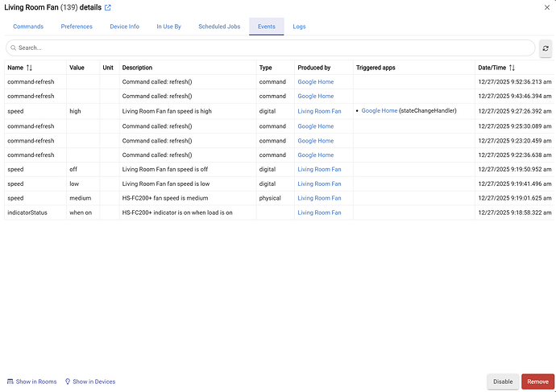The height and width of the screenshot is (392, 556).
Task: Sort events by Date/Time column arrows
Action: 512,68
